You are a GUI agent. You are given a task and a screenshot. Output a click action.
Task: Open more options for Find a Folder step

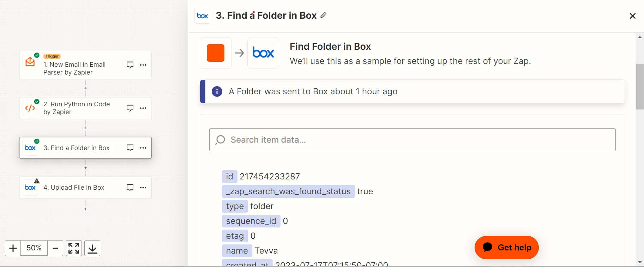pyautogui.click(x=143, y=148)
